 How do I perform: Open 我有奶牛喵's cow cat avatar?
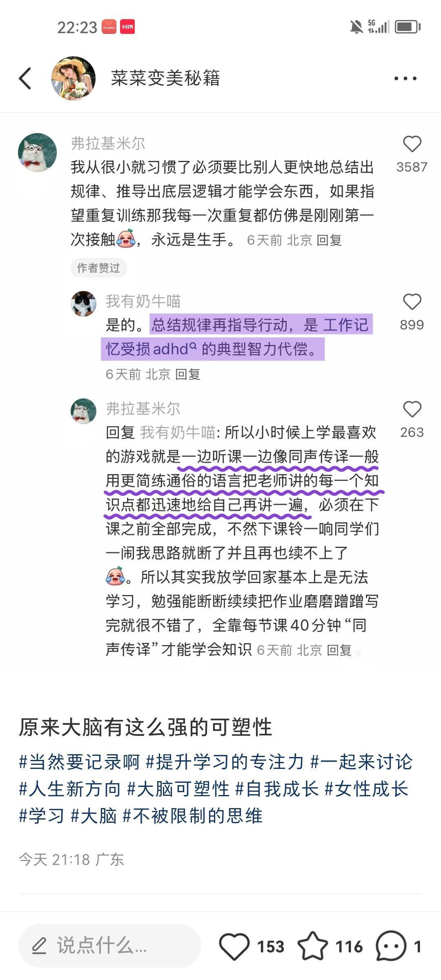point(84,304)
